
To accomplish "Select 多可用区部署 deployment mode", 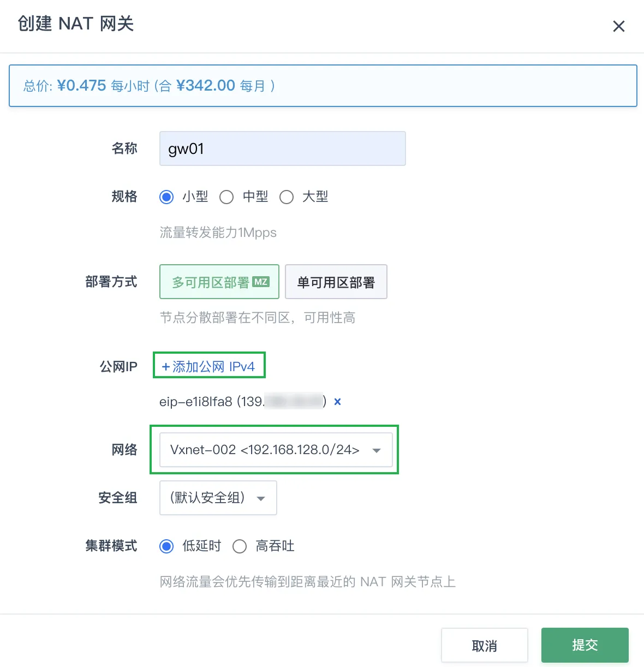I will pos(211,282).
